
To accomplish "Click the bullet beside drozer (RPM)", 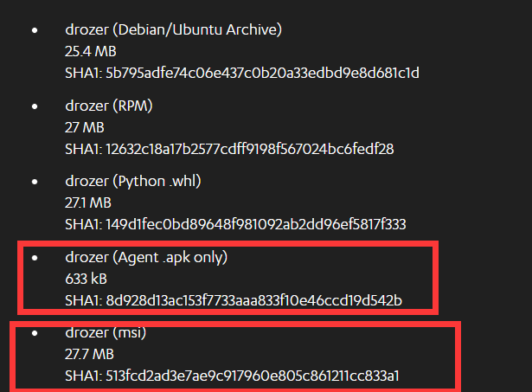I will point(35,106).
